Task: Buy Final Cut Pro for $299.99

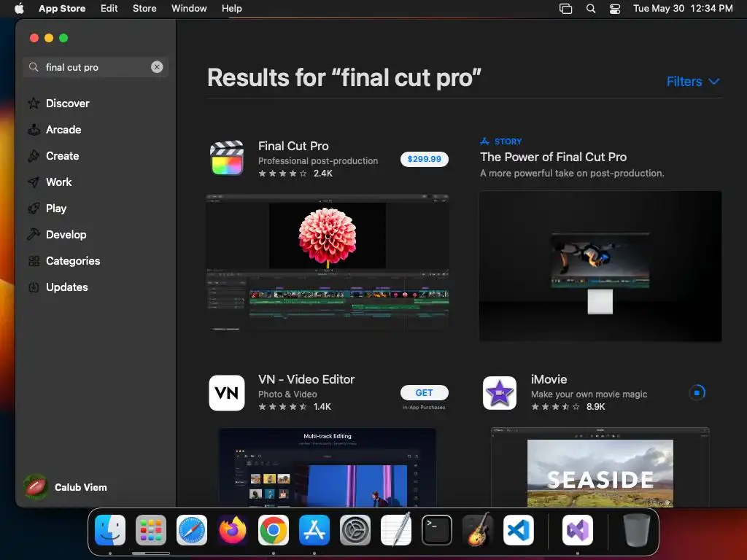Action: click(425, 159)
